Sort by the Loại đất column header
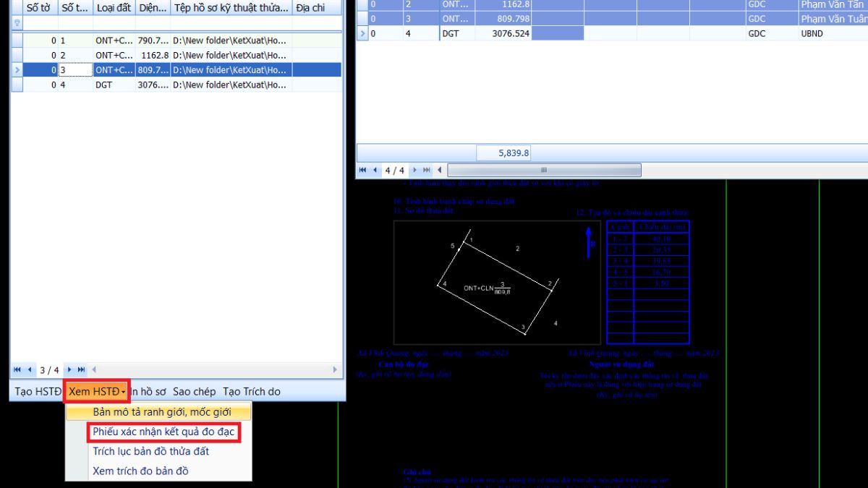The height and width of the screenshot is (488, 868). [114, 8]
